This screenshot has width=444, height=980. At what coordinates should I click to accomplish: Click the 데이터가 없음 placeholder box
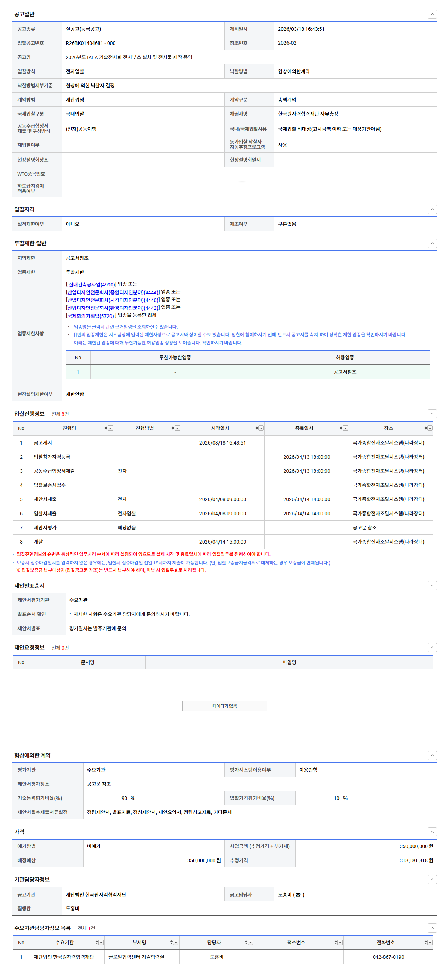click(224, 706)
